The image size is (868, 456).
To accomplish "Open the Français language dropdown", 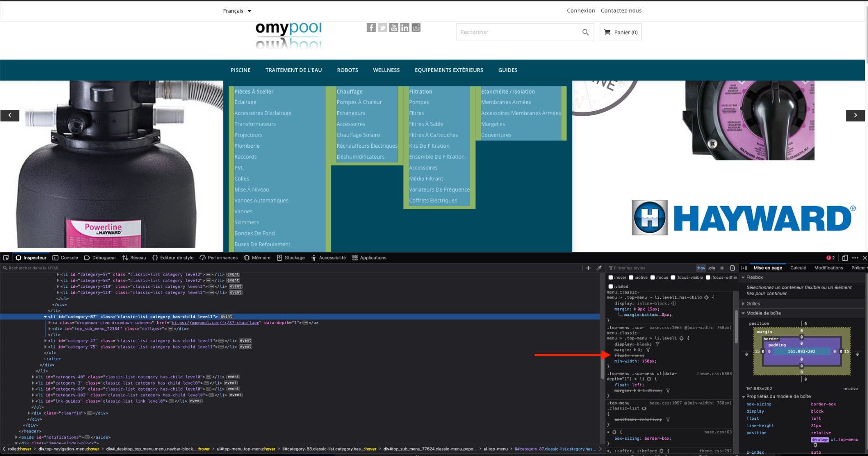I will click(x=237, y=11).
